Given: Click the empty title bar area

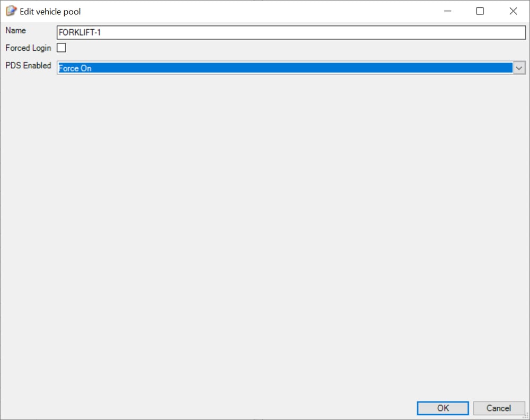Looking at the screenshot, I should [x=254, y=11].
